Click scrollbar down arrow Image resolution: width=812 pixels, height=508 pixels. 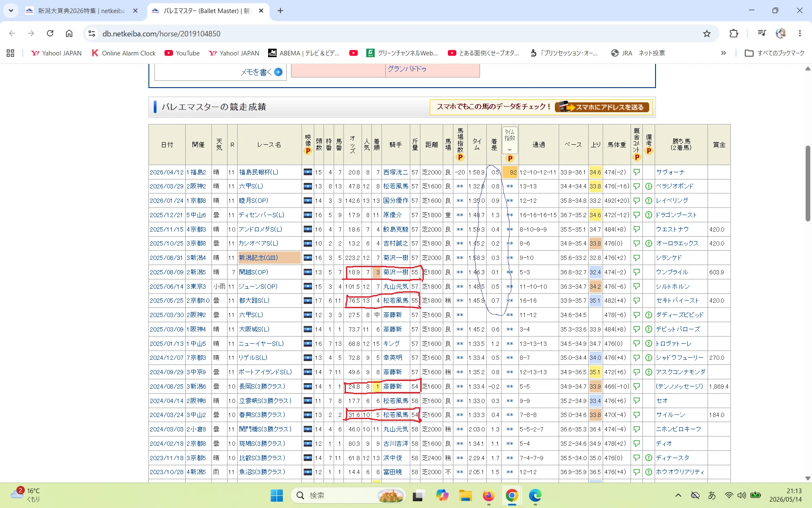pos(807,478)
